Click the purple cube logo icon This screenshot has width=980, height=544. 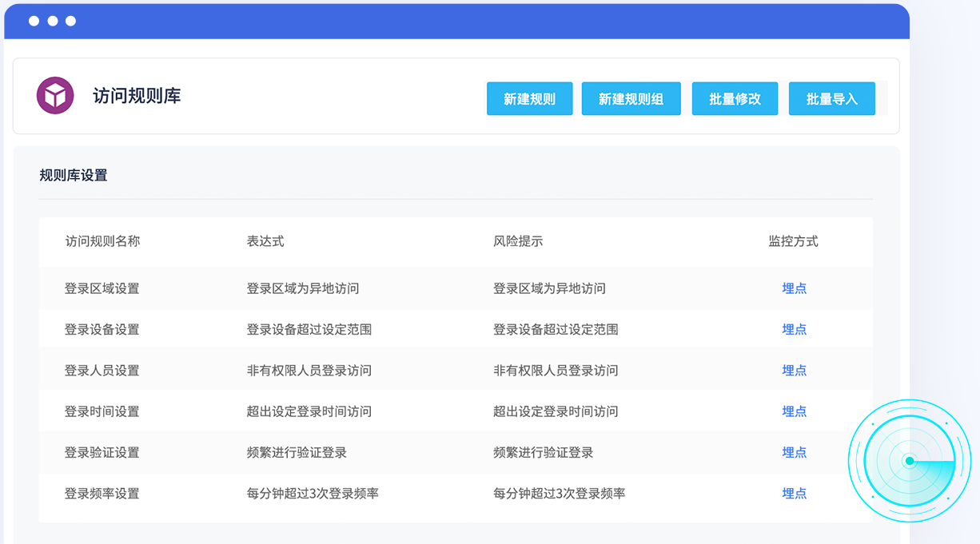(55, 96)
